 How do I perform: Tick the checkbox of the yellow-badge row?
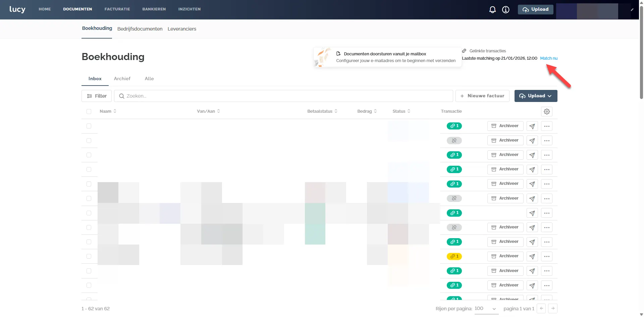[x=89, y=256]
